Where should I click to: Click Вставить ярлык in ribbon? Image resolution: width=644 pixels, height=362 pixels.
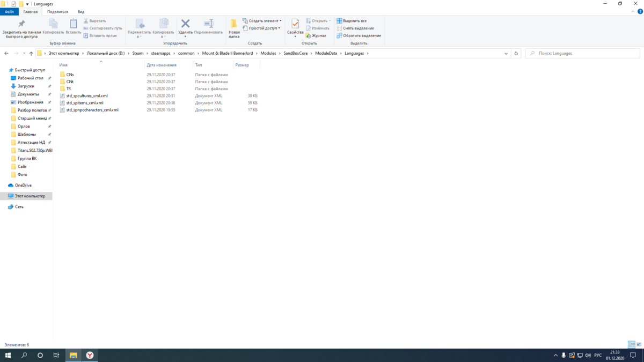point(100,35)
